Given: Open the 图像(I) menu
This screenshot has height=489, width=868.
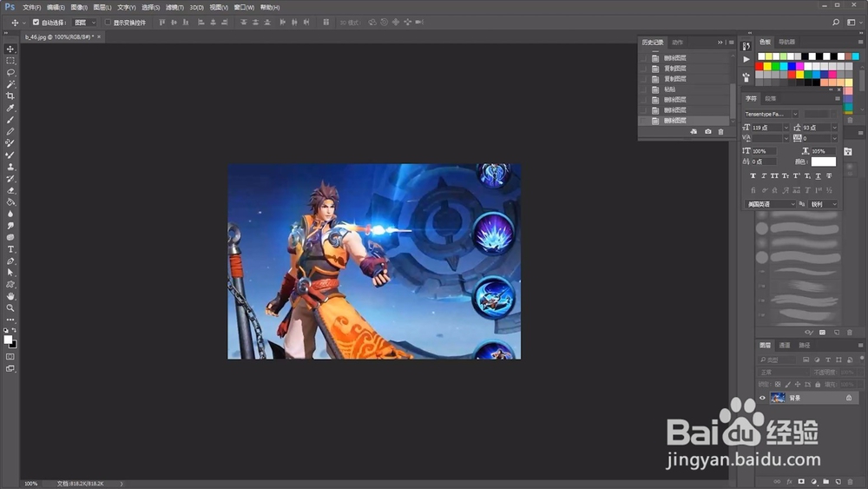Looking at the screenshot, I should pos(79,7).
